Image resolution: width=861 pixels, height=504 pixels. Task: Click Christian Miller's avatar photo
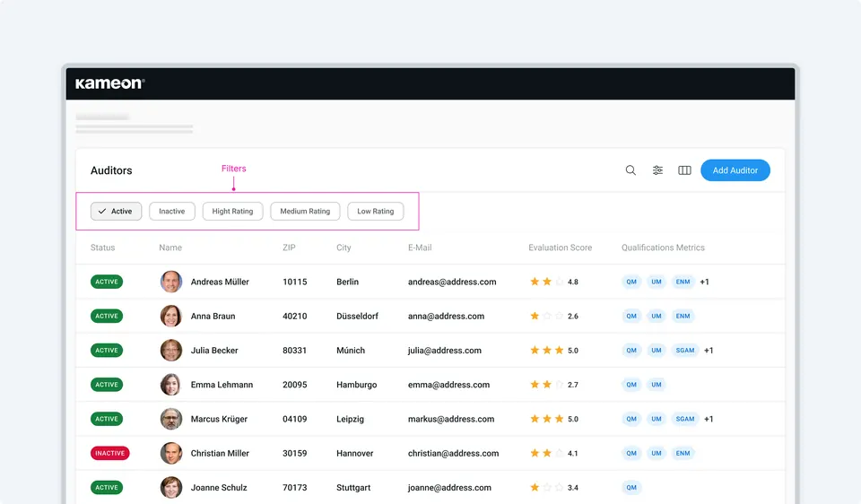170,454
